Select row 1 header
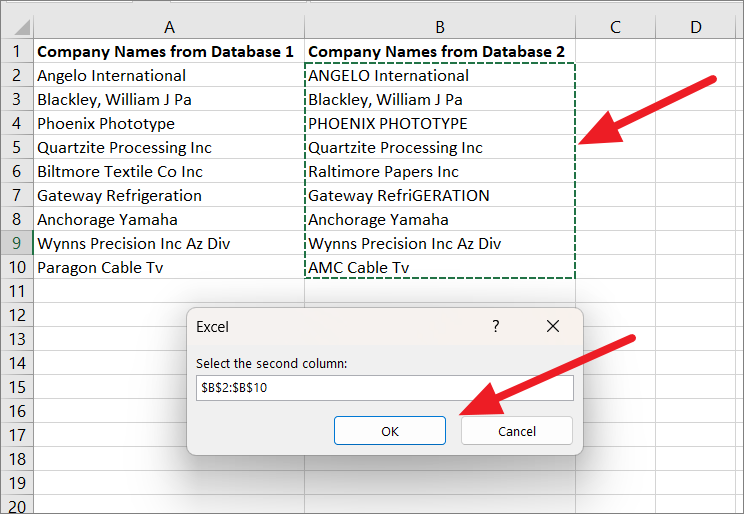Viewport: 744px width, 514px height. click(x=17, y=51)
